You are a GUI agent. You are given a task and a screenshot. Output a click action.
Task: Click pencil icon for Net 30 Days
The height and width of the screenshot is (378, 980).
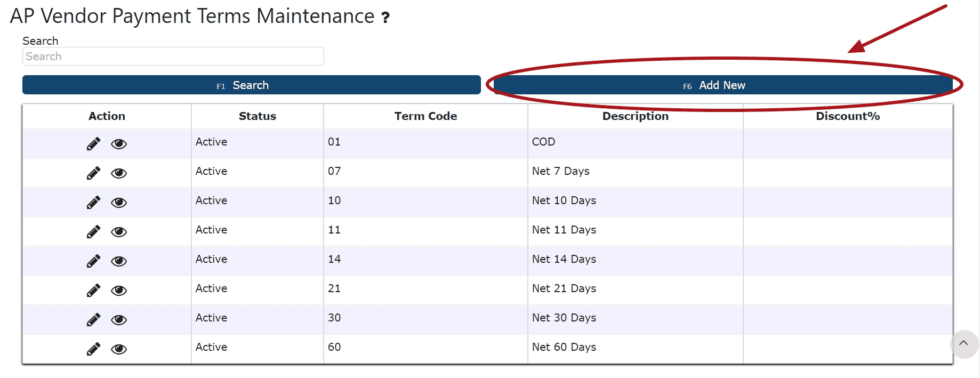(93, 320)
